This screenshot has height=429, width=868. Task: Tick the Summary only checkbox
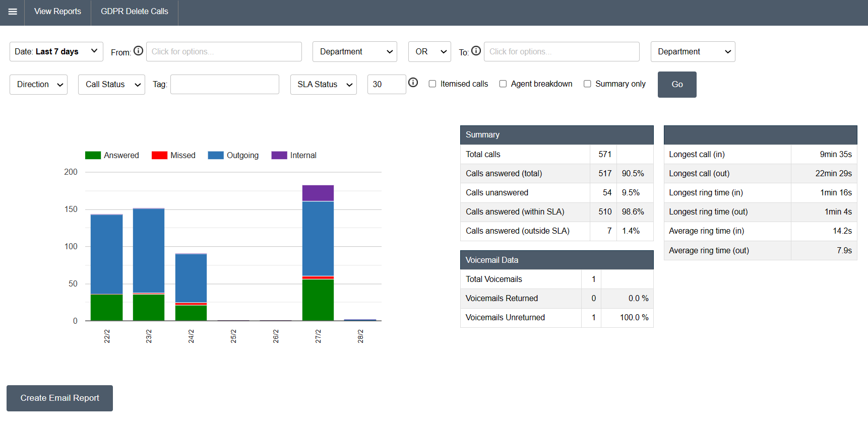click(587, 84)
